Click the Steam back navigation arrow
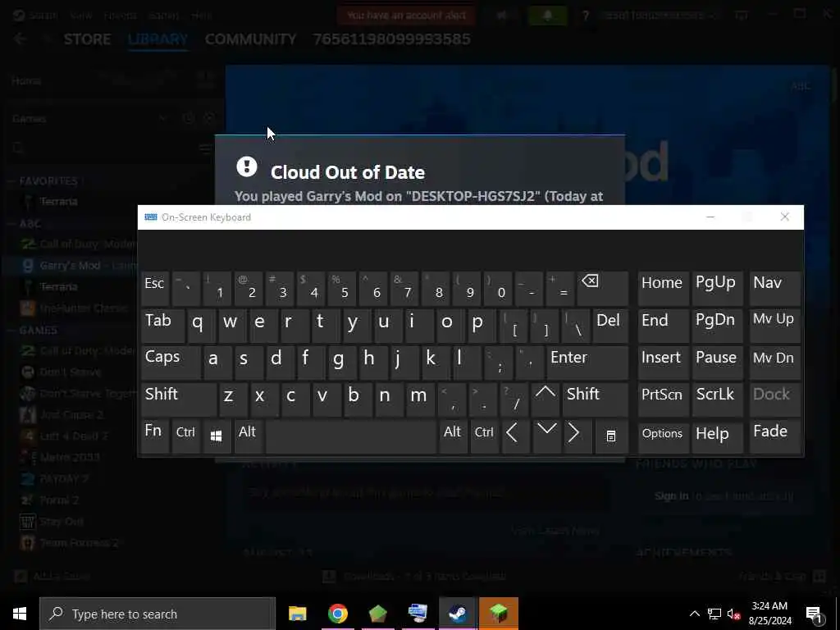840x630 pixels. click(21, 39)
